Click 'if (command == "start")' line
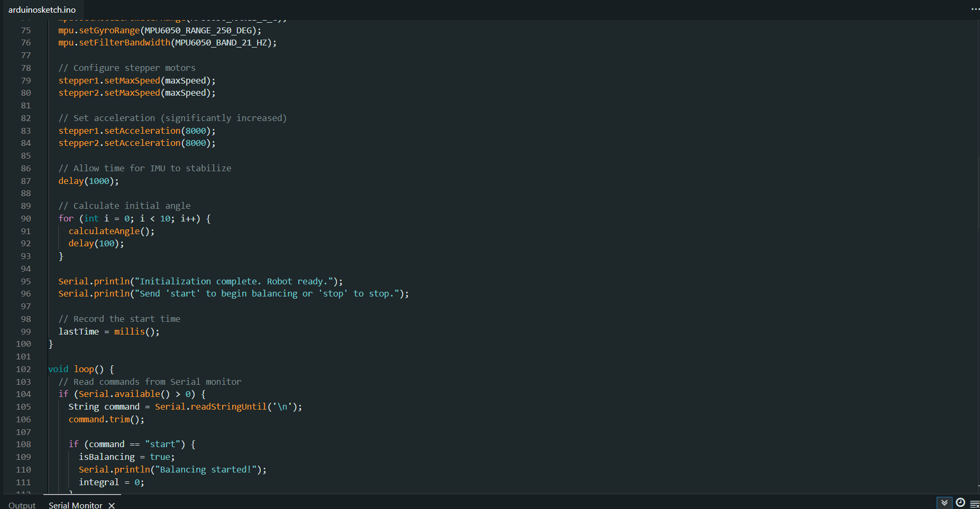This screenshot has width=980, height=509. click(x=132, y=444)
